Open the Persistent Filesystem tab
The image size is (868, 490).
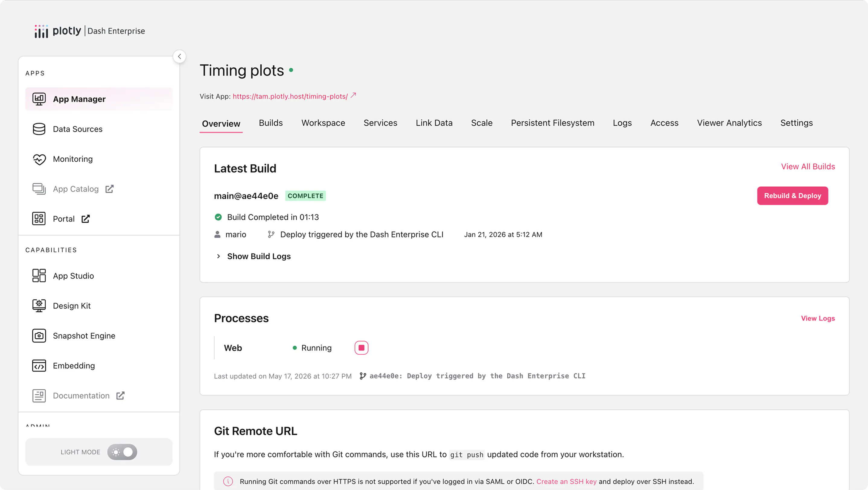[553, 123]
